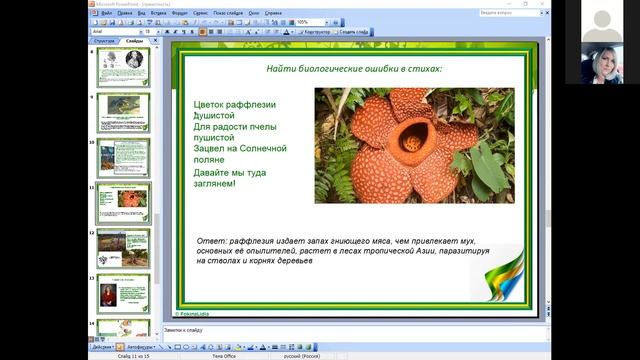Insert a diagram from the drawing toolbar
The image size is (640, 360).
[211, 347]
